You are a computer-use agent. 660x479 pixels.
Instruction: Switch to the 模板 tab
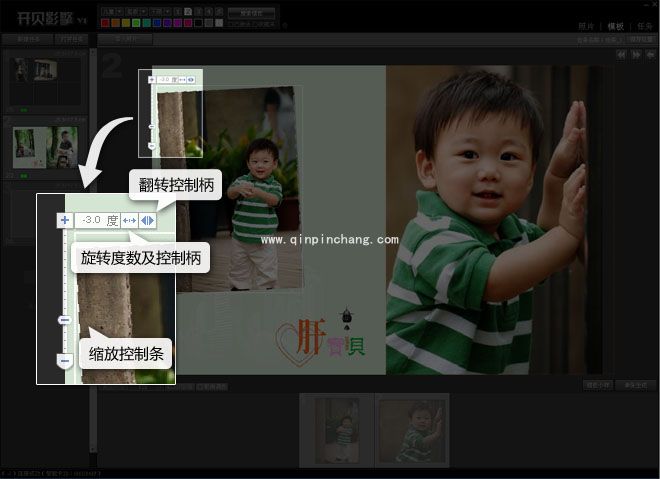click(x=615, y=27)
